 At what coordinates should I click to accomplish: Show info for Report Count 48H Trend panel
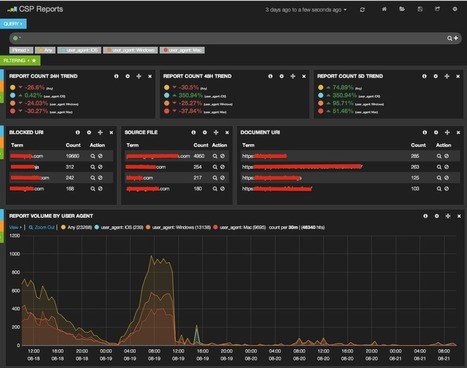point(270,76)
